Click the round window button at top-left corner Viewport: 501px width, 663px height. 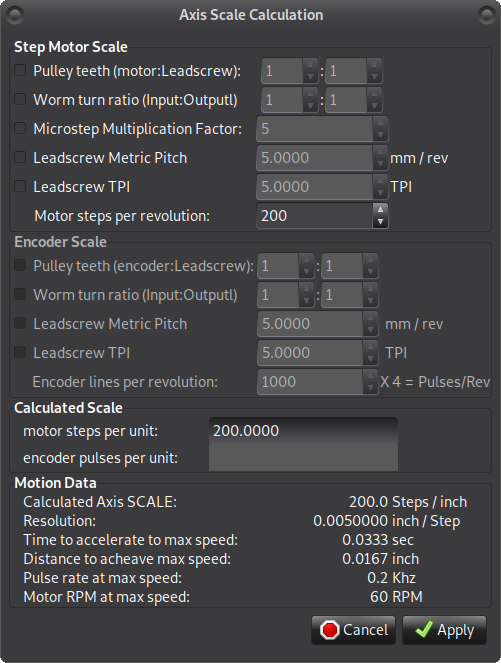coord(15,15)
